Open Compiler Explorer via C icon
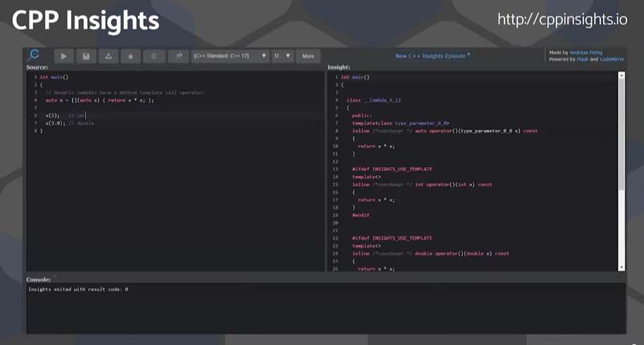 point(154,56)
